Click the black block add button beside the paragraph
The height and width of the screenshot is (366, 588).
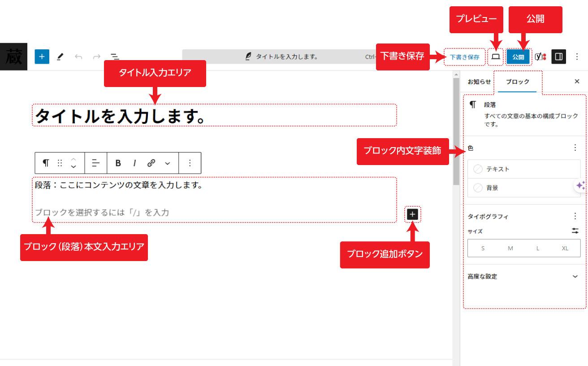point(412,214)
